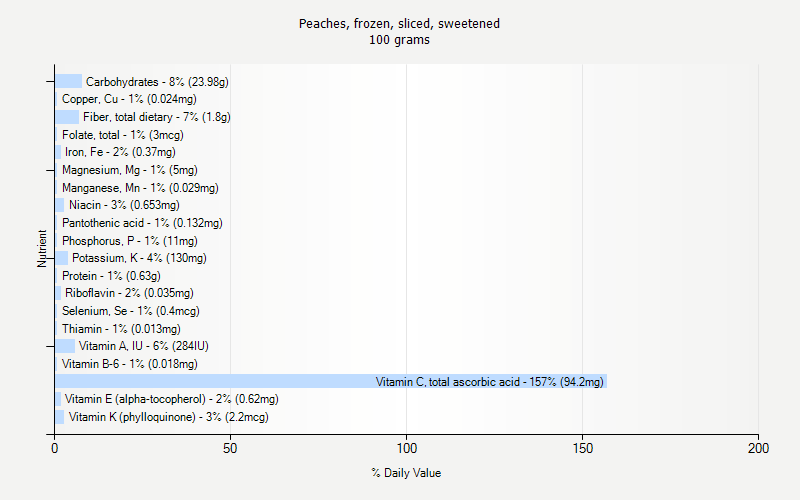Select the 'Magnesium, Mg - 1% (5mg)' label
Image resolution: width=800 pixels, height=500 pixels.
click(130, 170)
